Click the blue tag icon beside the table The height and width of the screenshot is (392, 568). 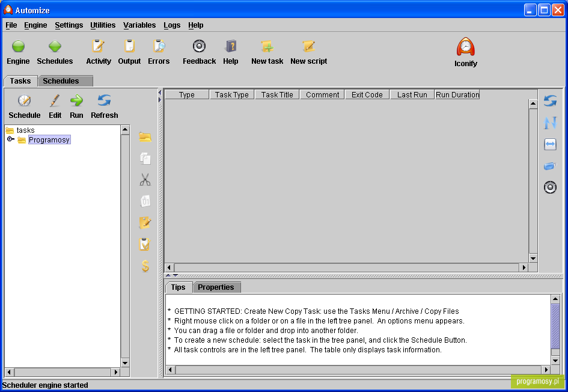pyautogui.click(x=550, y=166)
